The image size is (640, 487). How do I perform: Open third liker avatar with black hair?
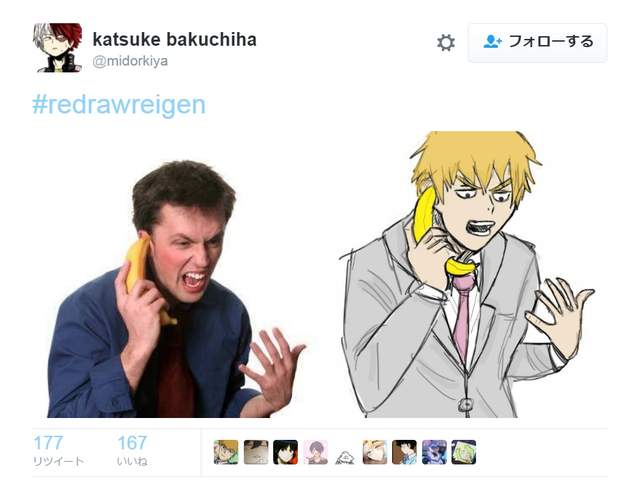[285, 452]
